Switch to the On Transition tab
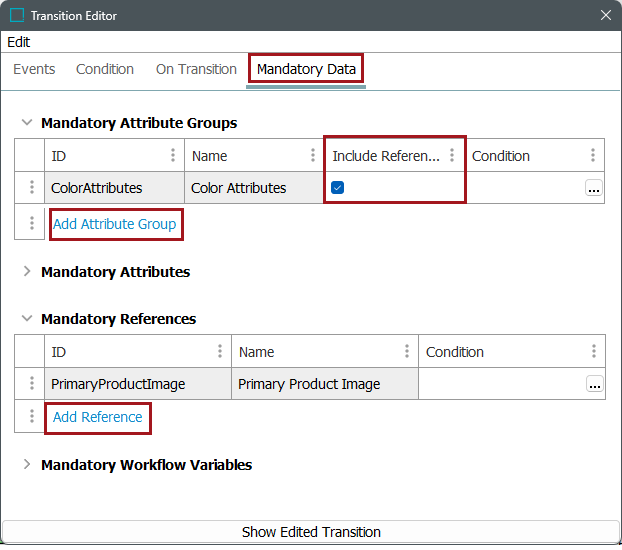This screenshot has width=622, height=550. (196, 69)
